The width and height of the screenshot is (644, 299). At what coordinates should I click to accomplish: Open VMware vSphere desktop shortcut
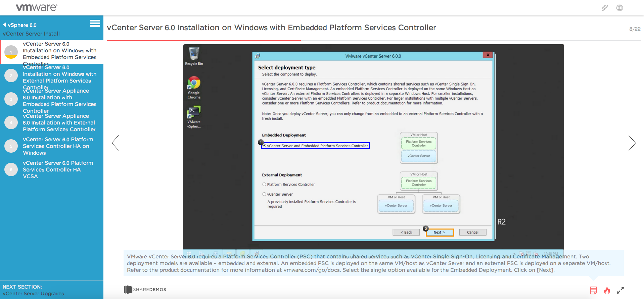coord(194,117)
